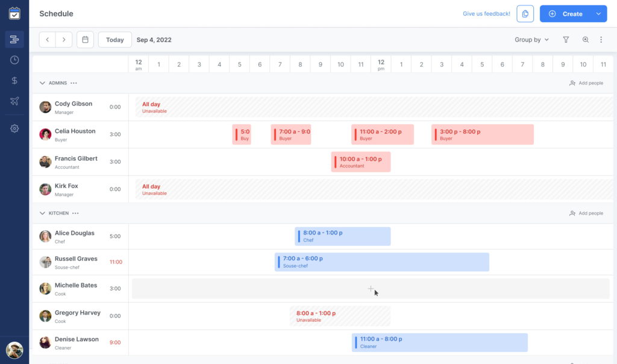Open the toolbar's vertical three-dot menu

pyautogui.click(x=601, y=40)
